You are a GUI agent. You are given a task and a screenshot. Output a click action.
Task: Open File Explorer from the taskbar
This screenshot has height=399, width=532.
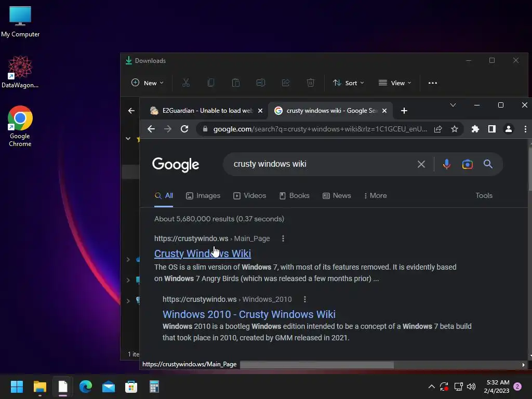point(39,387)
